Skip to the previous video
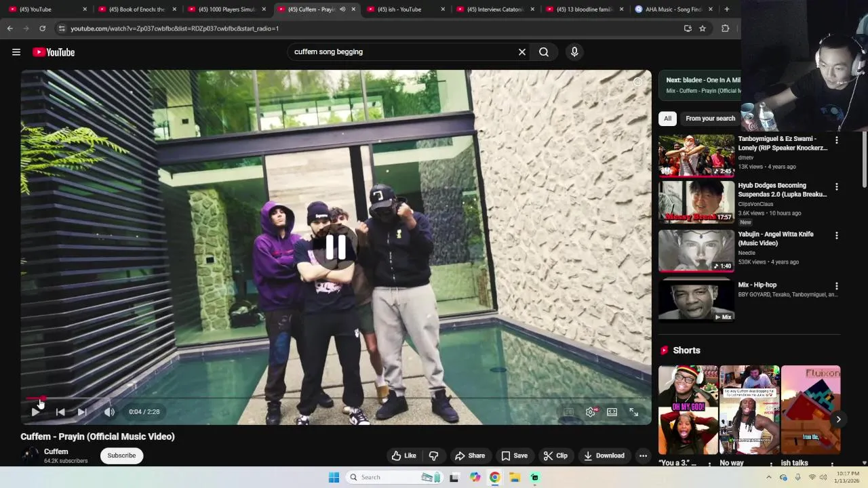This screenshot has width=868, height=488. click(60, 411)
